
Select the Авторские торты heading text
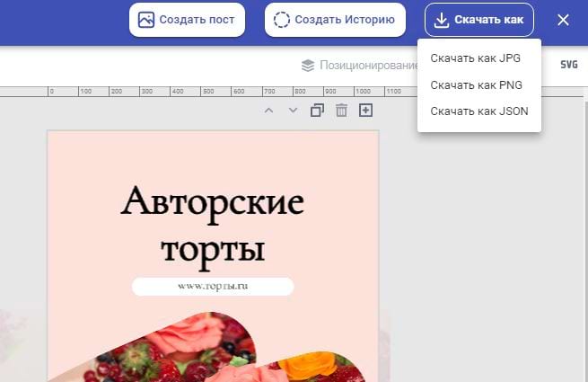point(213,227)
